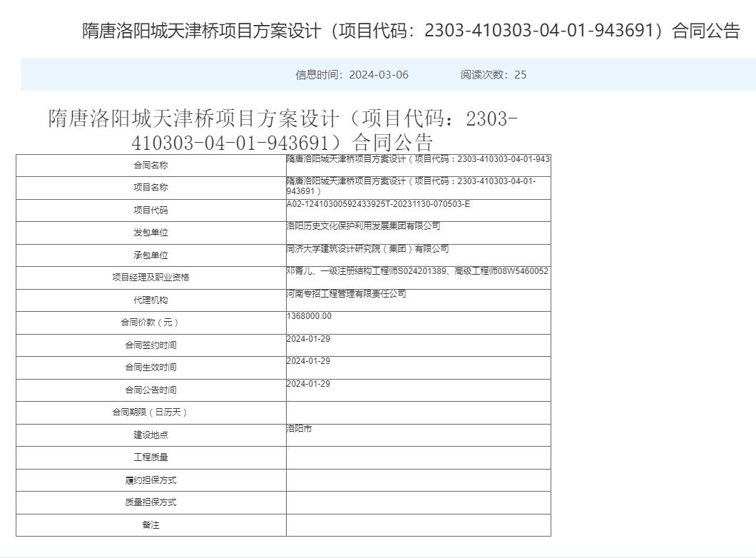
Task: Click the 合同公告时间 date 2024-01-29
Action: 309,383
